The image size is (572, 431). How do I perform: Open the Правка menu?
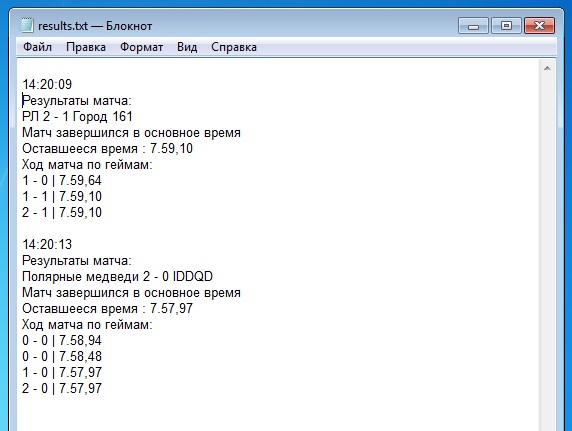point(86,47)
